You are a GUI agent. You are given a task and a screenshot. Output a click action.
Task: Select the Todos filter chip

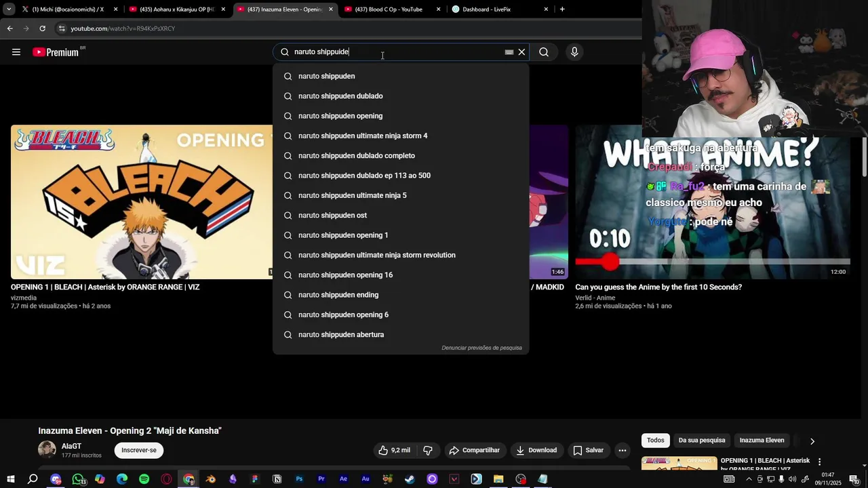click(x=656, y=441)
